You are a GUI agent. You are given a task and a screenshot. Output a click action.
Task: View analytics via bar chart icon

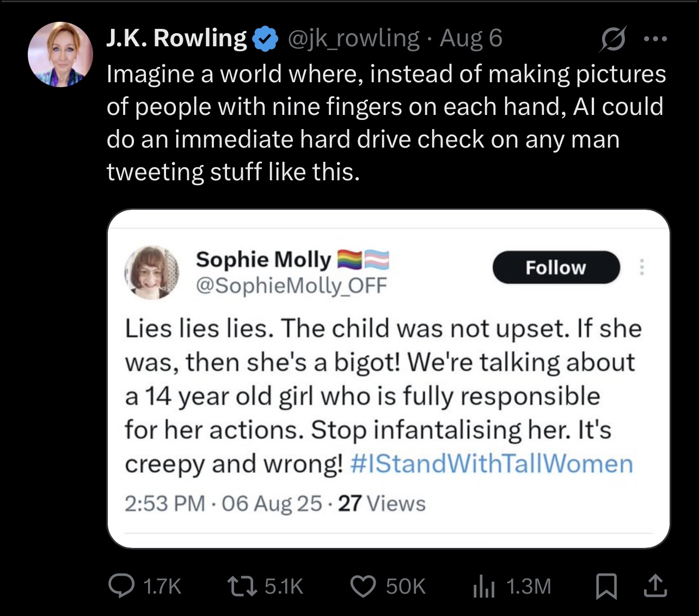click(484, 587)
